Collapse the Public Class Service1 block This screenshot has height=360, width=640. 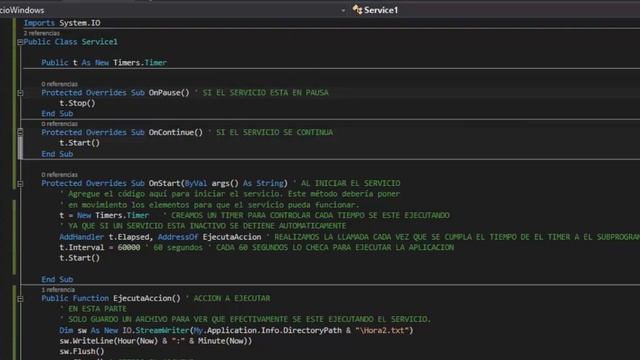pos(20,42)
